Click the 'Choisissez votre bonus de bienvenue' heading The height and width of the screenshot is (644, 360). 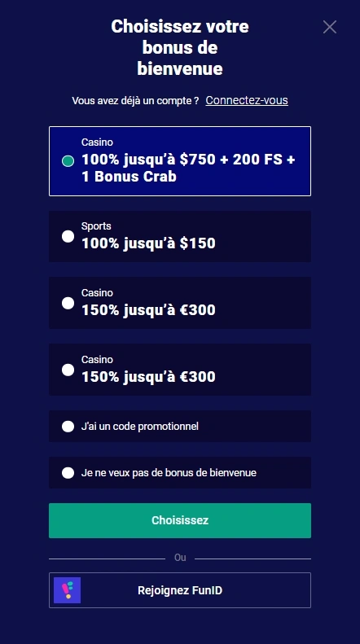pyautogui.click(x=180, y=48)
